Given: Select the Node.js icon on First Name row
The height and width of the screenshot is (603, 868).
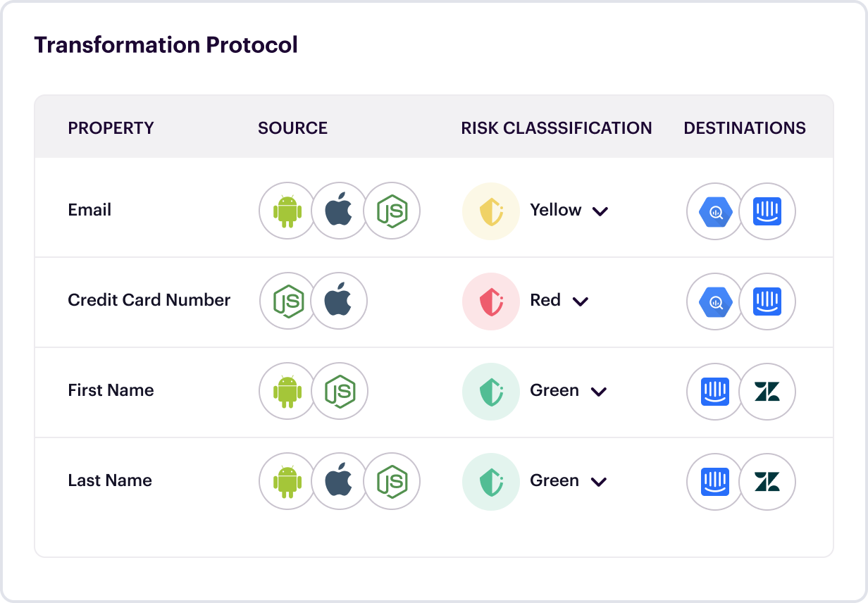Looking at the screenshot, I should [340, 391].
